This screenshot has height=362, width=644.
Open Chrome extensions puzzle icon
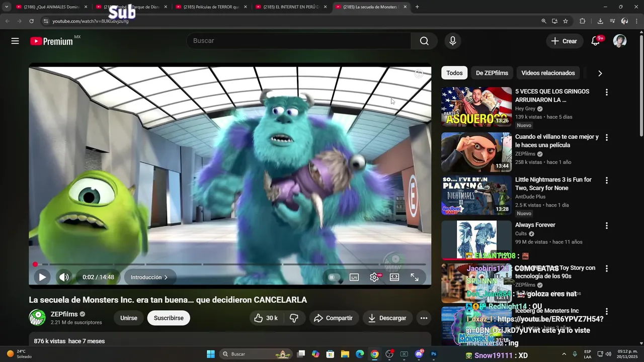pos(583,21)
